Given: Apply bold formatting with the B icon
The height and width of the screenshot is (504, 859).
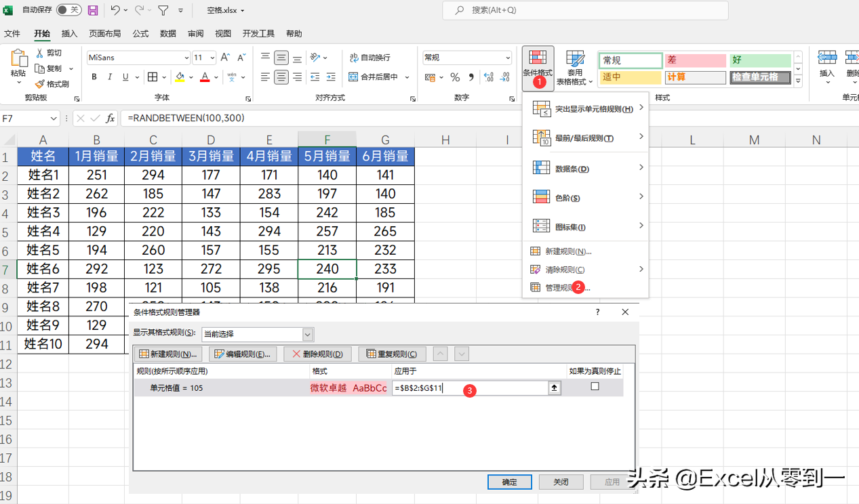Looking at the screenshot, I should pyautogui.click(x=94, y=77).
